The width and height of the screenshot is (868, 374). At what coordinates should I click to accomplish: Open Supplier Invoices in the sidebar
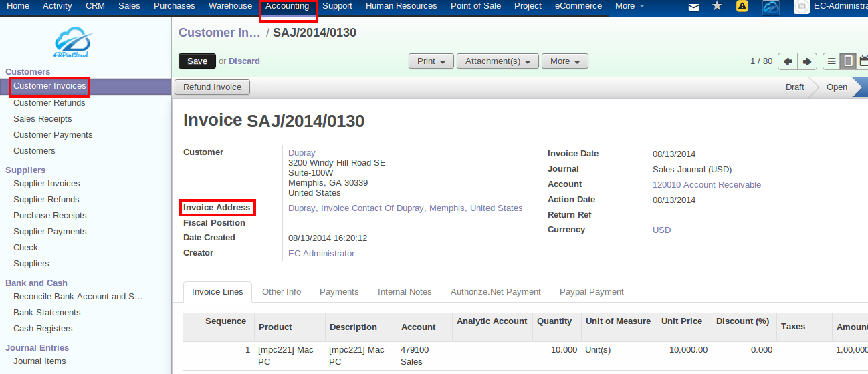[x=46, y=184]
